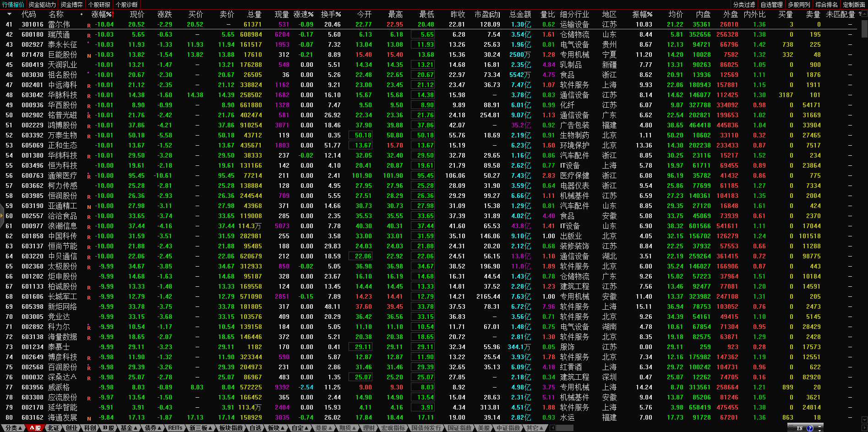Expand the 分类 category menu at bottom
This screenshot has height=432, width=868.
[x=13, y=428]
